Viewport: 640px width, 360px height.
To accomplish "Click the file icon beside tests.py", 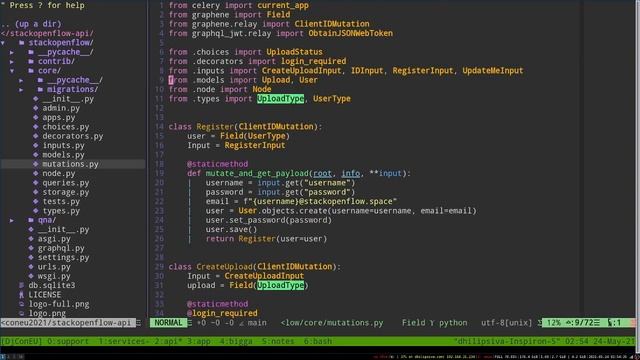I will click(36, 202).
